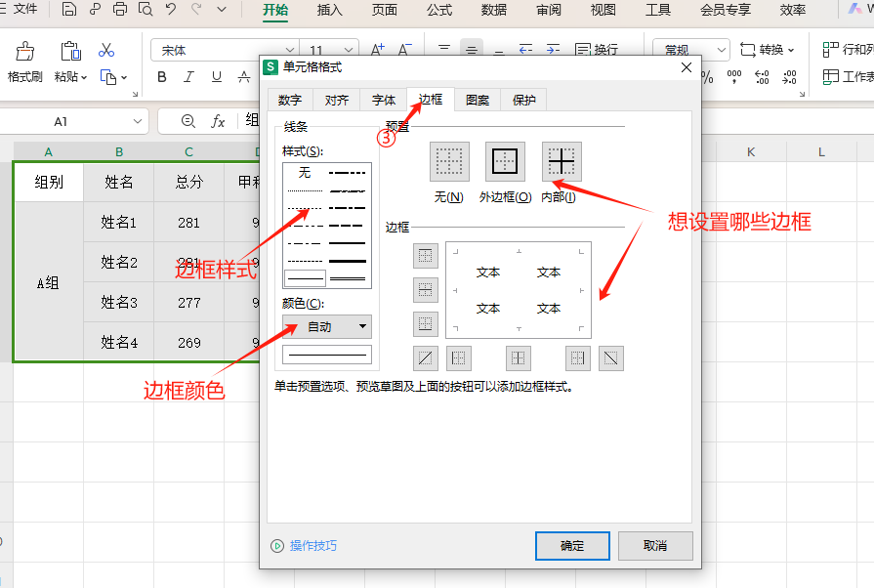
Task: Open the copy options dropdown arrow
Action: 124,77
